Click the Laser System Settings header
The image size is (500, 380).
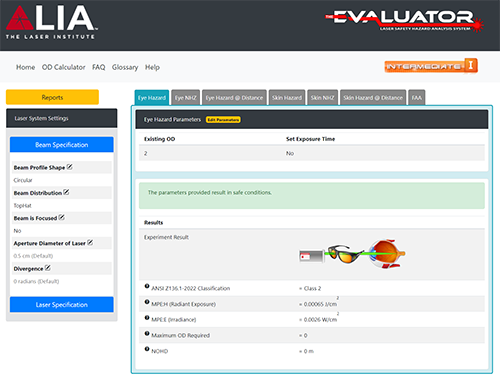pyautogui.click(x=62, y=118)
